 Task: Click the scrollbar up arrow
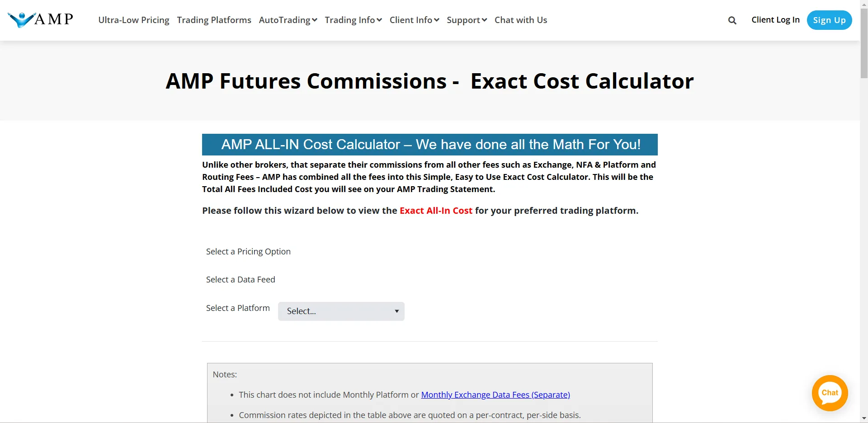(864, 4)
